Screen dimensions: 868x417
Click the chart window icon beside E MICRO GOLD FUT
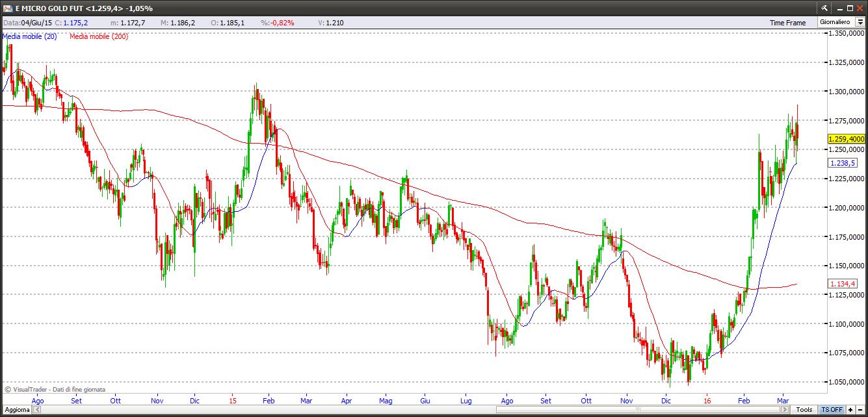[8, 8]
